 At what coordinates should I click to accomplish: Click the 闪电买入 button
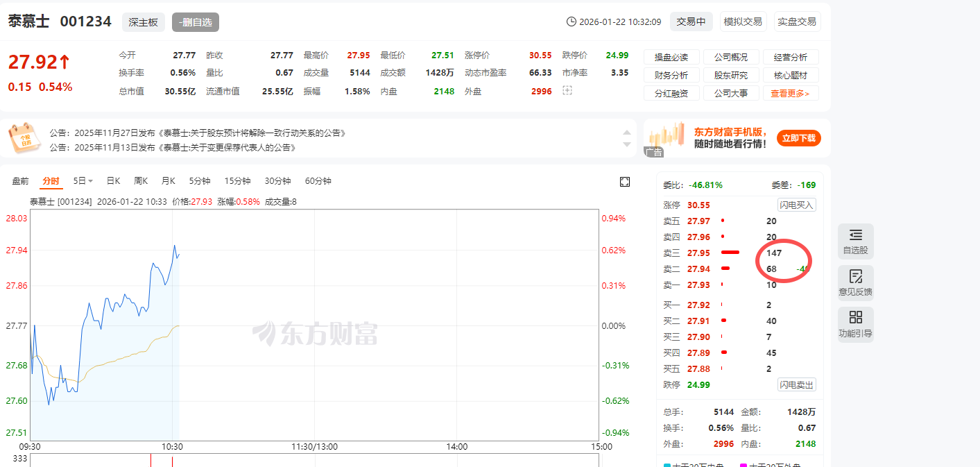click(x=796, y=205)
